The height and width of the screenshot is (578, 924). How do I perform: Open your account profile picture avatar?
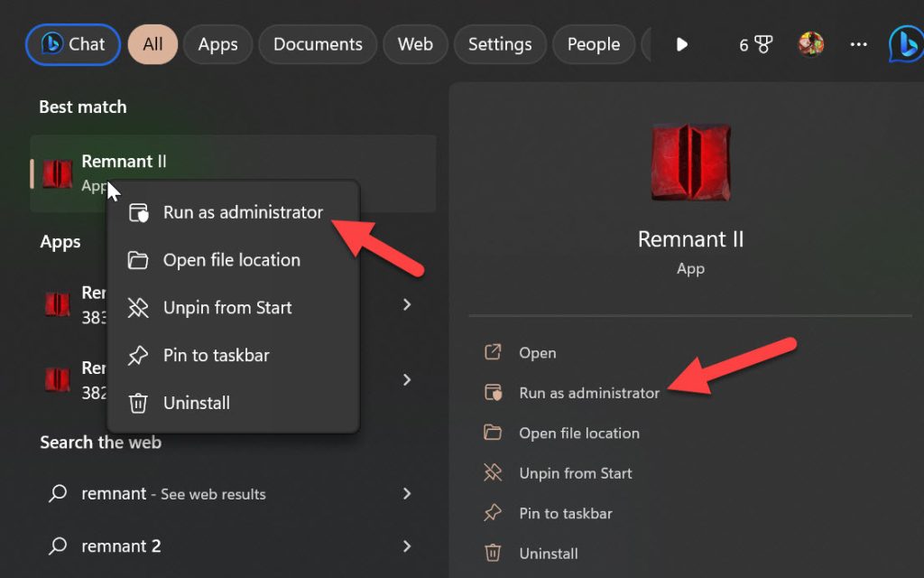[x=809, y=43]
